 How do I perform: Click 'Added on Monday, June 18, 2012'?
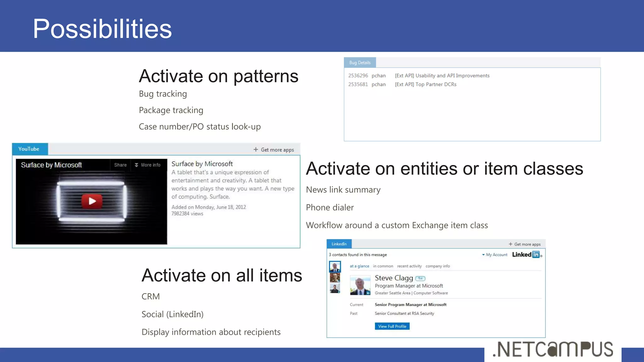coord(208,207)
